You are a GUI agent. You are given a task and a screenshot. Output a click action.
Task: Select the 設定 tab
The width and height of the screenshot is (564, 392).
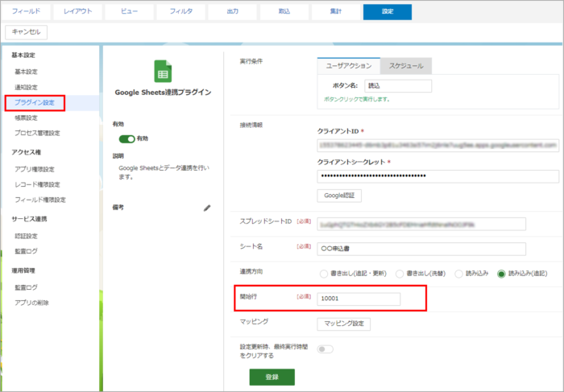(x=388, y=11)
